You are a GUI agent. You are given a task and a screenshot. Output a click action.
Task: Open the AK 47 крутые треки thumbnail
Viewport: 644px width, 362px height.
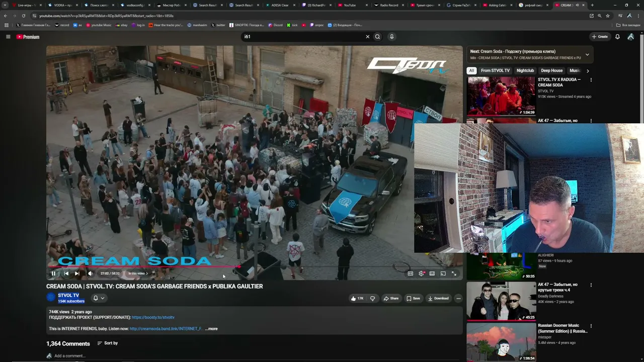coord(501,301)
